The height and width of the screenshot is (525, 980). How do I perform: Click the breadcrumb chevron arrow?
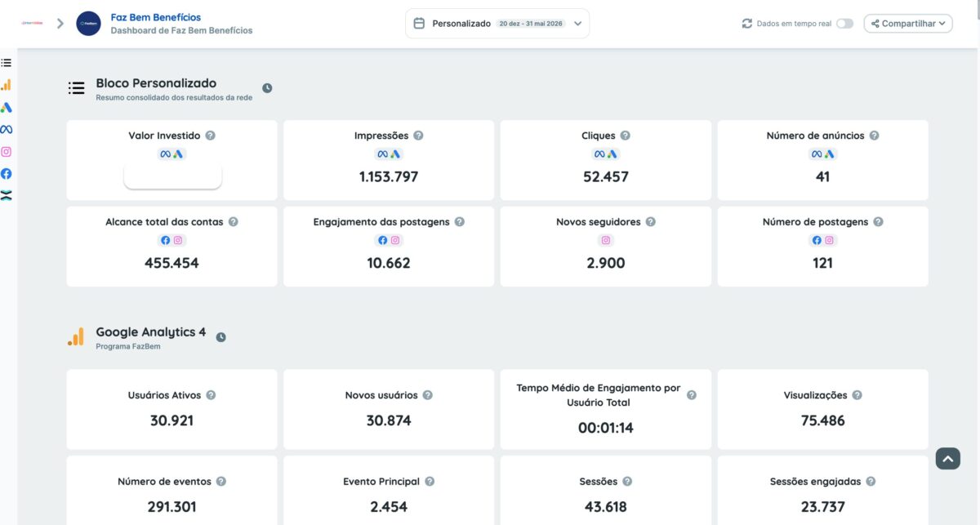[60, 24]
